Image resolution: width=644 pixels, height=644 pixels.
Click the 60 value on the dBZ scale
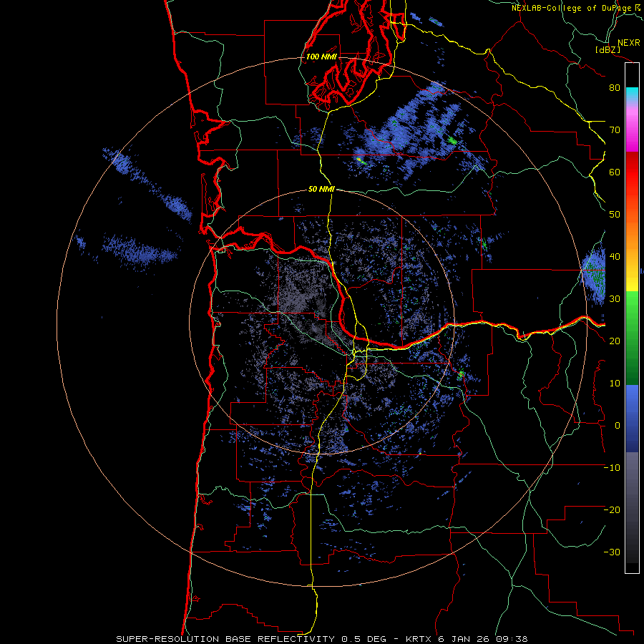615,172
